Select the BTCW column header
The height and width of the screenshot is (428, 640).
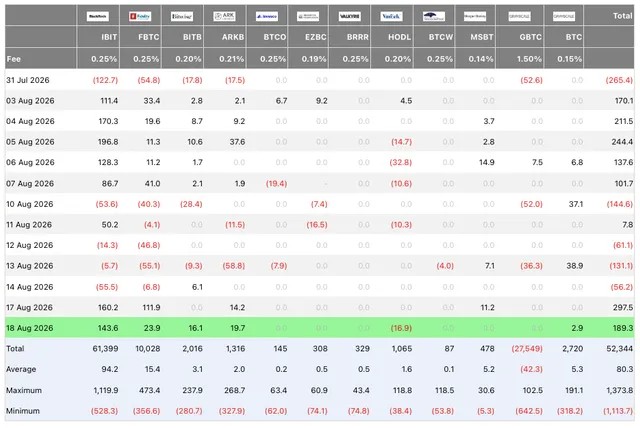(x=441, y=37)
